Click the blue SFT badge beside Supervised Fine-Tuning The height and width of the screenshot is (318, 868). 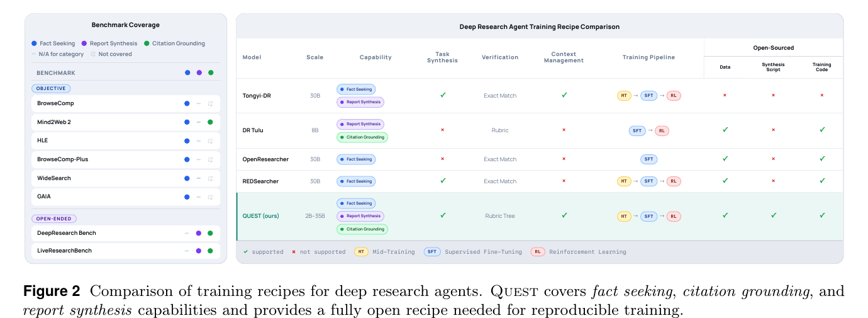pos(432,252)
